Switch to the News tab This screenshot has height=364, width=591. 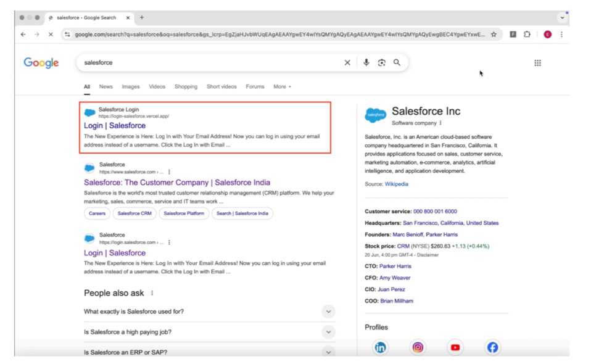[x=106, y=86]
